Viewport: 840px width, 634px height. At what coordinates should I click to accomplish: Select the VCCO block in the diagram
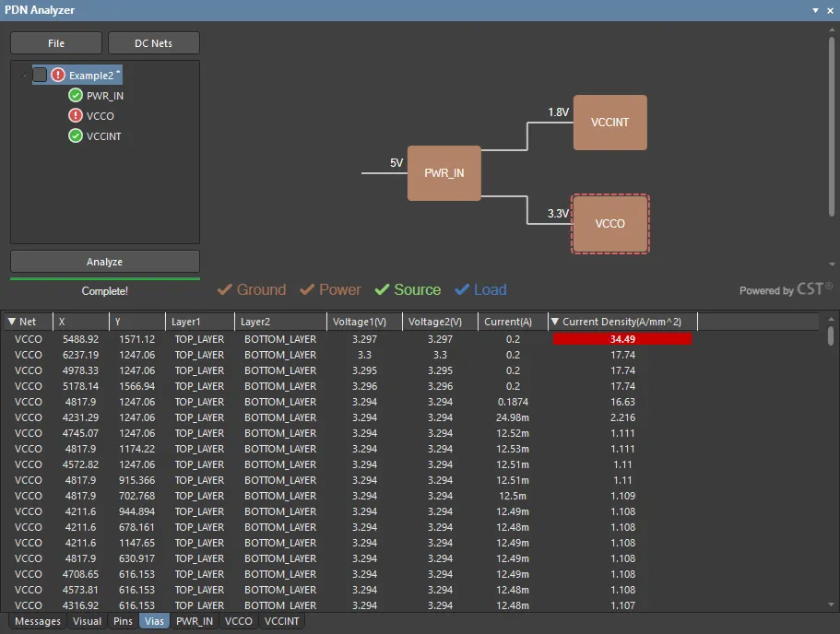point(609,224)
